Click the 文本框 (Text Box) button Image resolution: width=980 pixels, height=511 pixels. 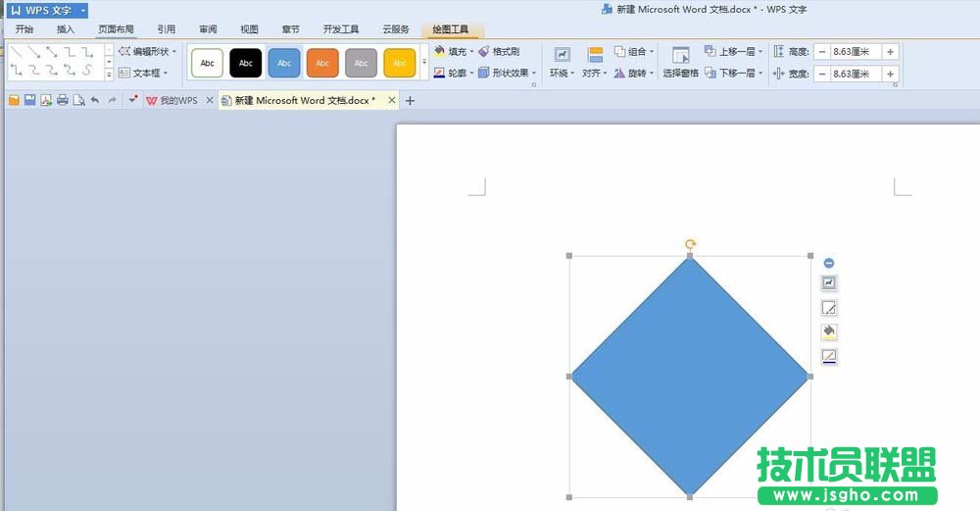click(143, 73)
